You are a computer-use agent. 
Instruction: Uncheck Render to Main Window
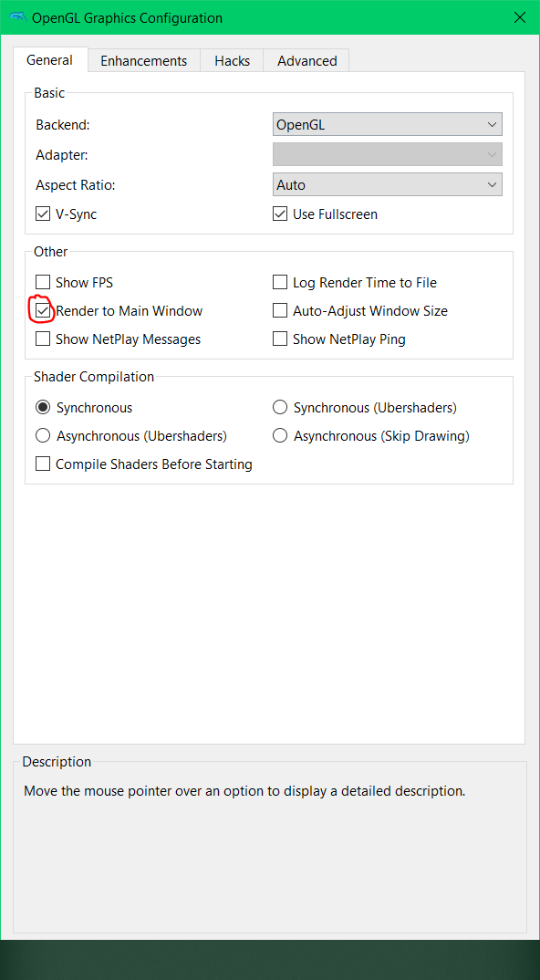[x=43, y=310]
